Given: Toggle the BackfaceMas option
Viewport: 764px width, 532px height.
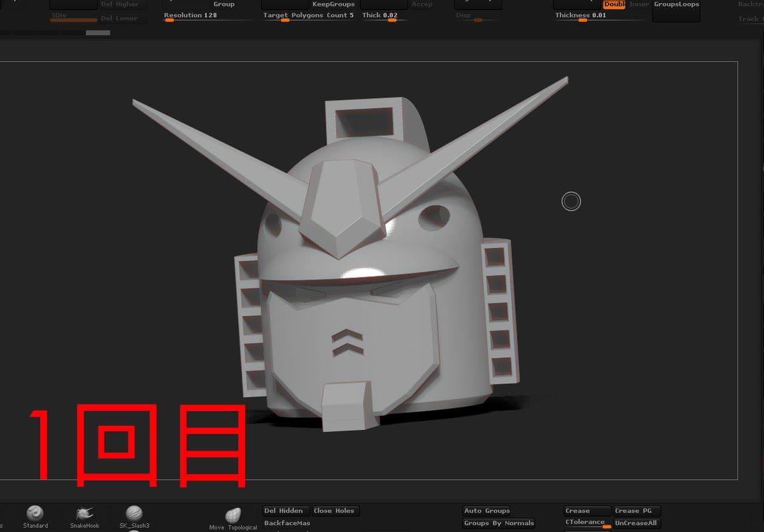Looking at the screenshot, I should (x=286, y=523).
